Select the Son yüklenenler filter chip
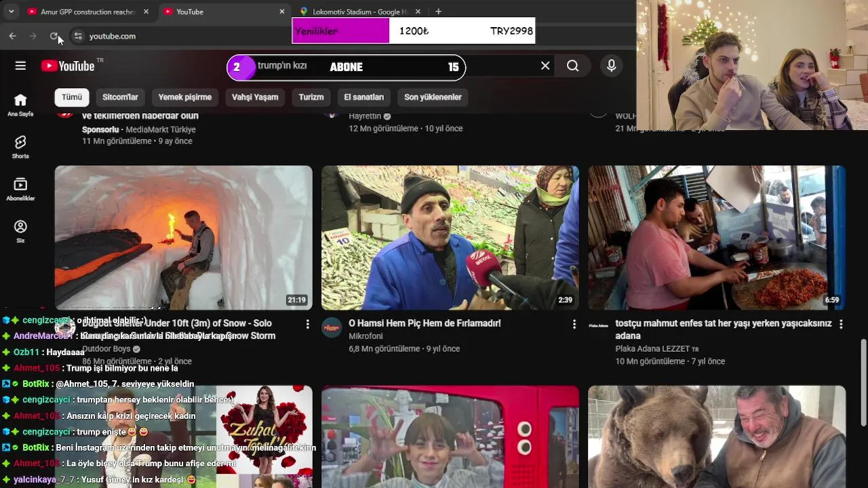This screenshot has width=868, height=488. point(433,97)
